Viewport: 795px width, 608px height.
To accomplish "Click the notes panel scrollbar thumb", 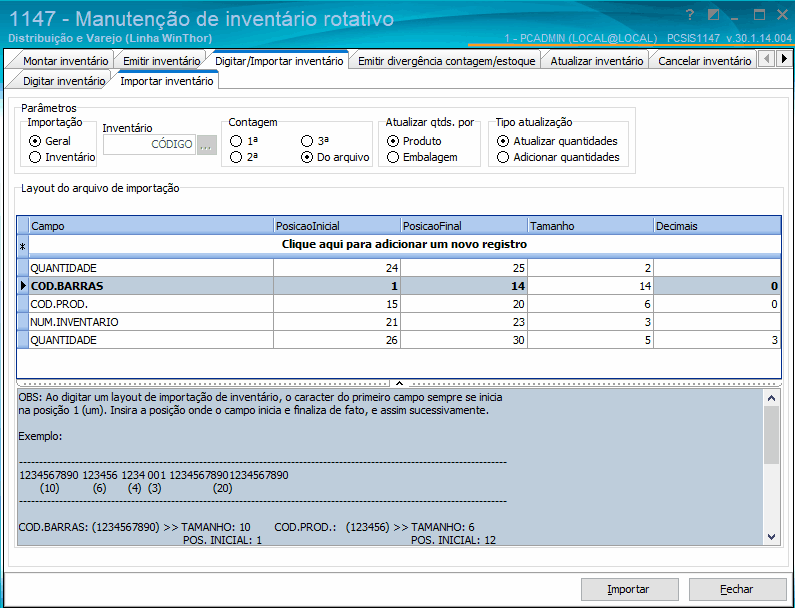I will point(771,435).
